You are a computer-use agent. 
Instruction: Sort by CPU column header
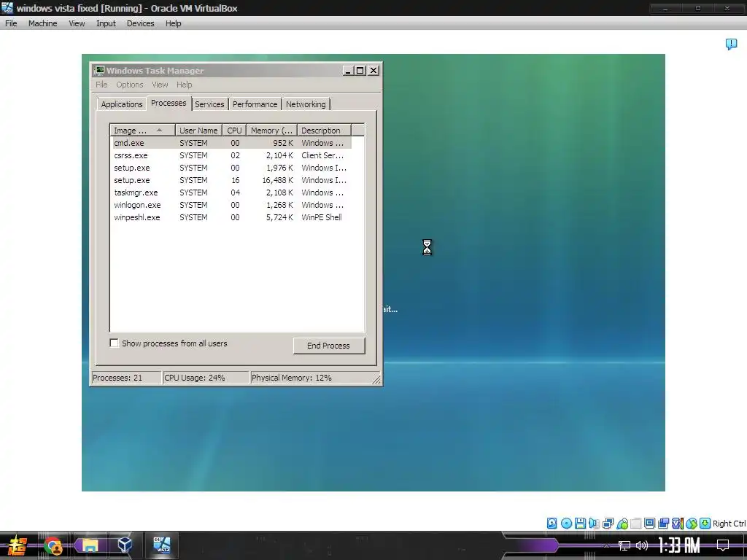[x=234, y=131]
